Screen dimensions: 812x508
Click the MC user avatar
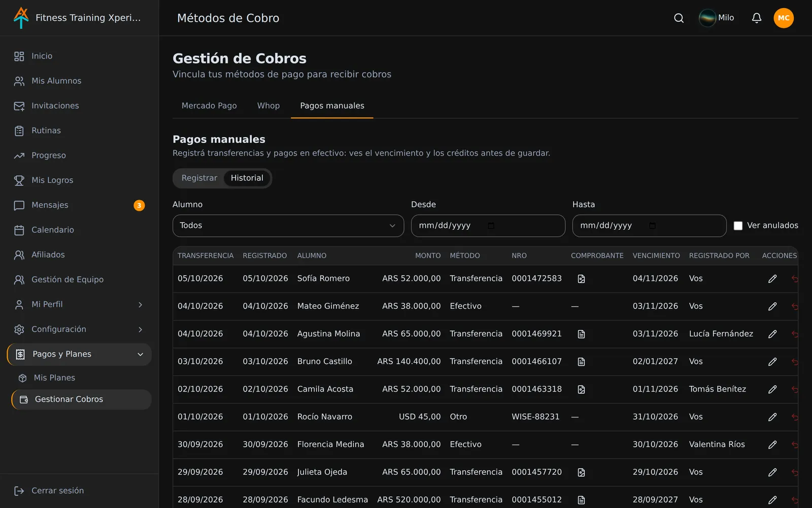coord(784,18)
